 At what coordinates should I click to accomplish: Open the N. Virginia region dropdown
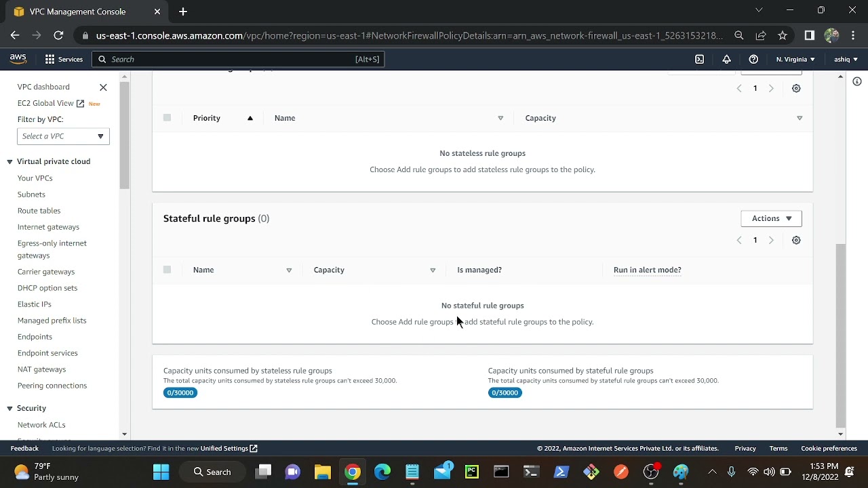[795, 59]
